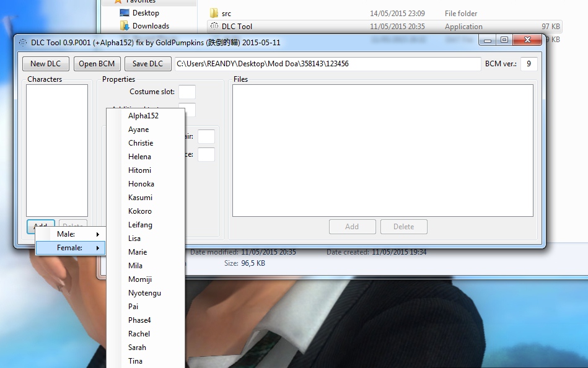
Task: Open the src folder icon
Action: pyautogui.click(x=214, y=13)
